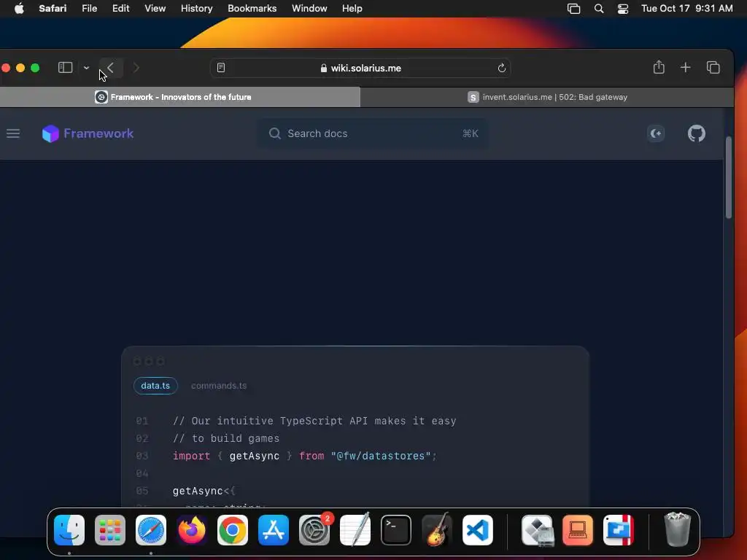Open Spotlight search in menu bar
This screenshot has height=560, width=747.
599,9
